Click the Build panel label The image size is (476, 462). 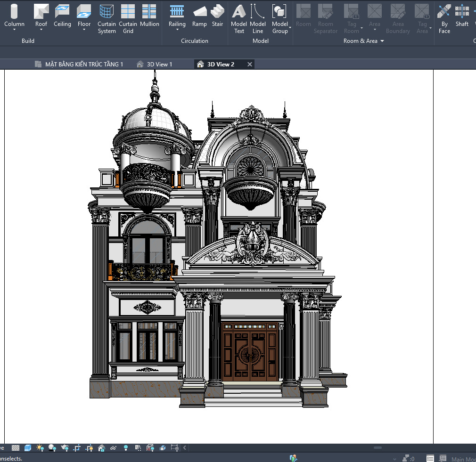28,41
